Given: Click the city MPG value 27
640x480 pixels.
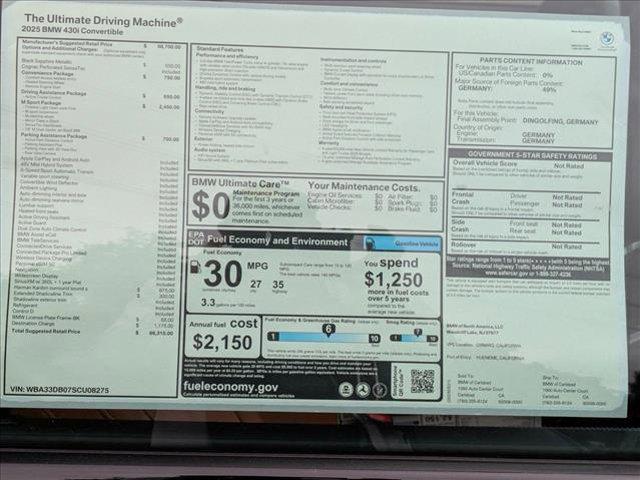Looking at the screenshot, I should [x=256, y=284].
